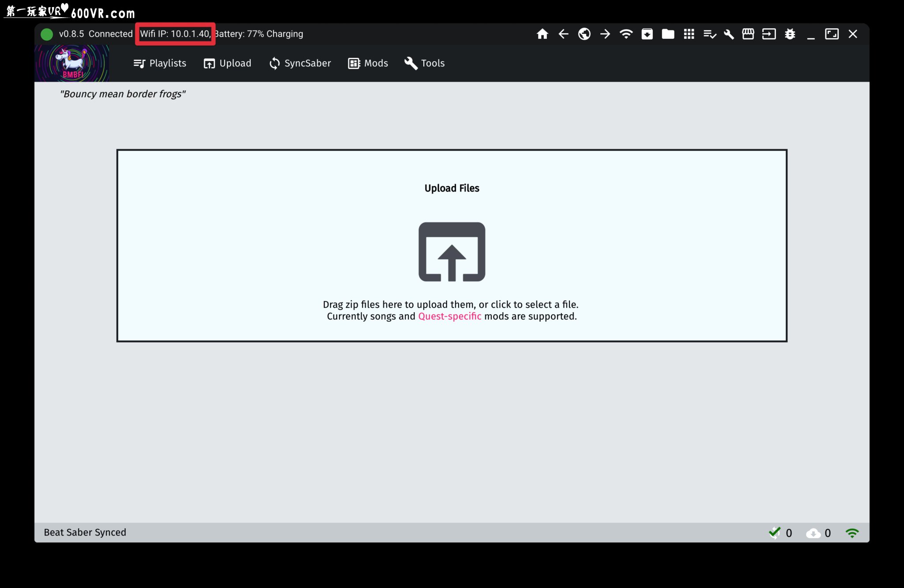Go back with the left arrow icon
The image size is (904, 588).
(563, 34)
